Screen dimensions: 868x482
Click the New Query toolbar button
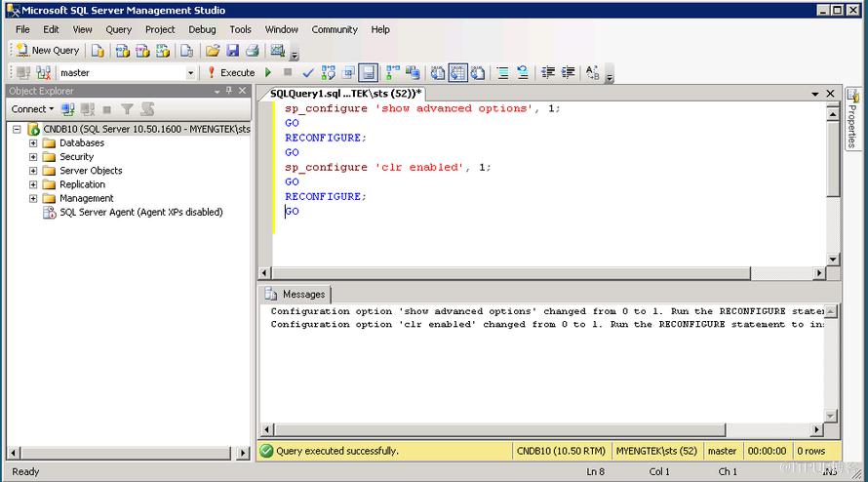tap(48, 51)
